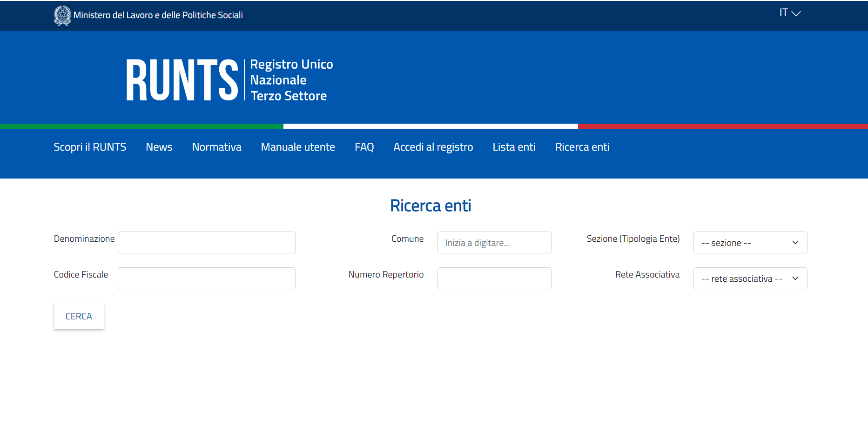Viewport: 868px width, 424px height.
Task: Click the CERCA button
Action: click(x=79, y=316)
